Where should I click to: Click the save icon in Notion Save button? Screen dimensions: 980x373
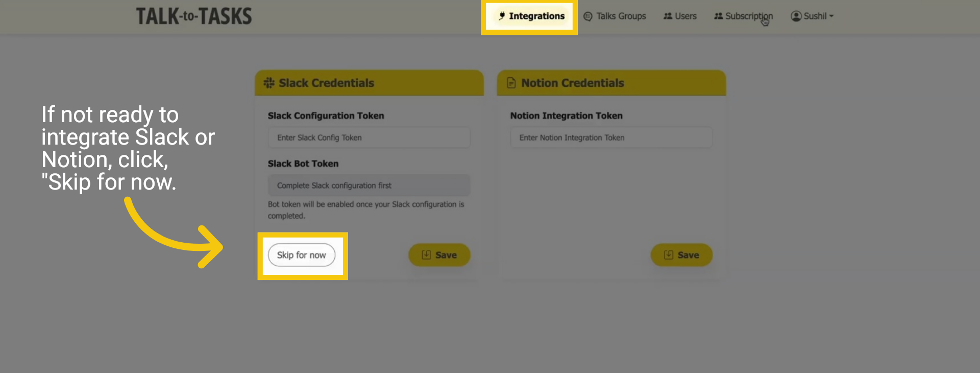pos(669,255)
